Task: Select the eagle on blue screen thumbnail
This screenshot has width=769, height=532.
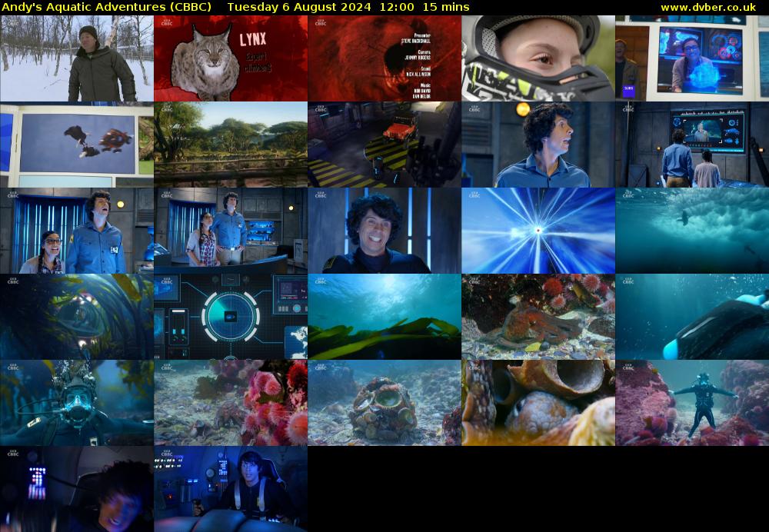Action: (77, 145)
